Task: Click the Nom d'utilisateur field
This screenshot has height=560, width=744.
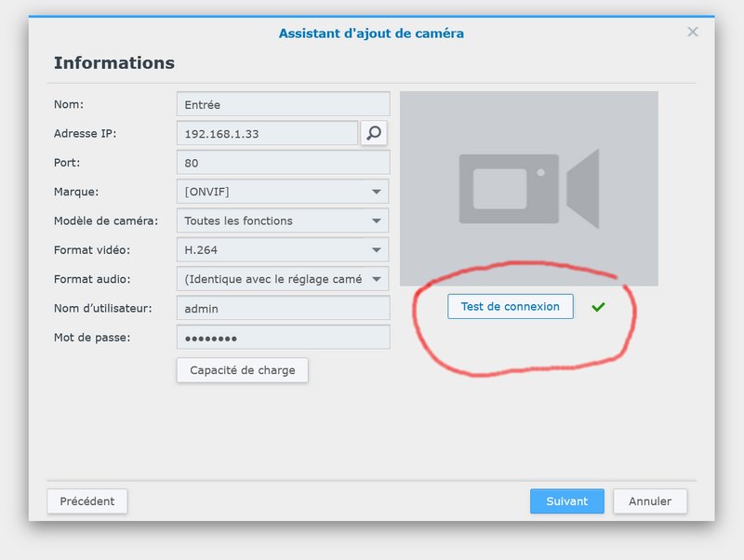Action: (x=284, y=309)
